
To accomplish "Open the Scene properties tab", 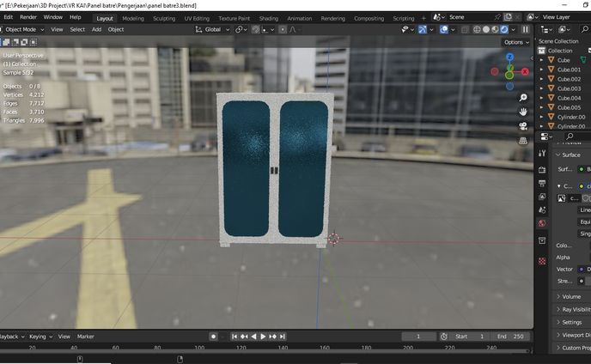I will [x=542, y=209].
